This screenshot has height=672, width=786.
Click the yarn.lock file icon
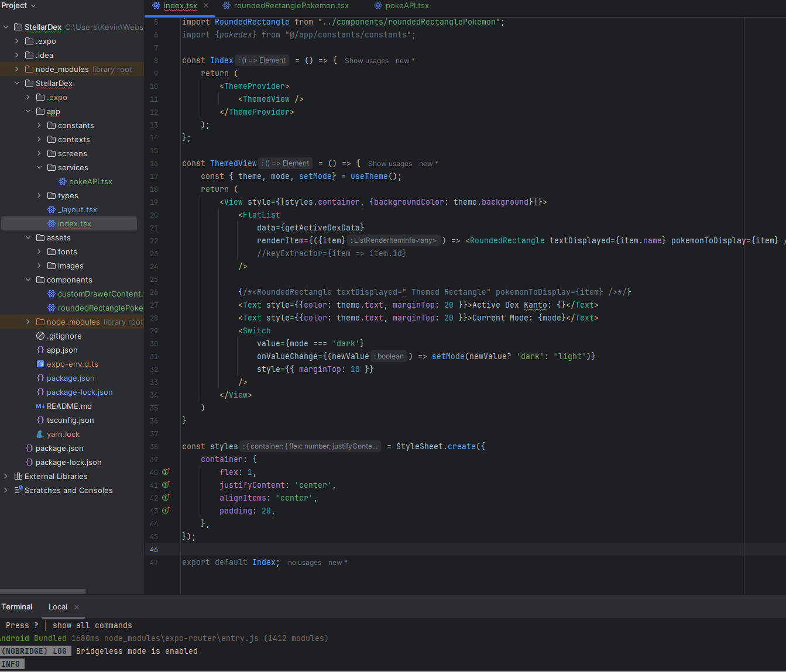pyautogui.click(x=40, y=434)
